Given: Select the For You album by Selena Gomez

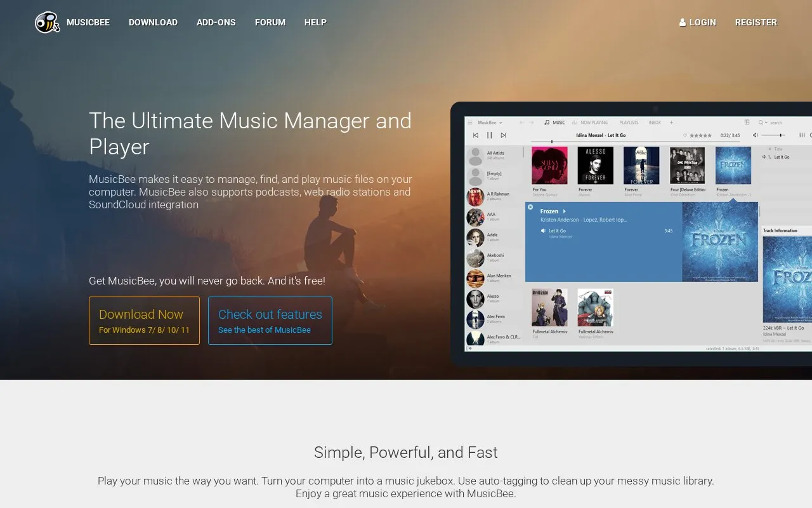Looking at the screenshot, I should pyautogui.click(x=549, y=166).
